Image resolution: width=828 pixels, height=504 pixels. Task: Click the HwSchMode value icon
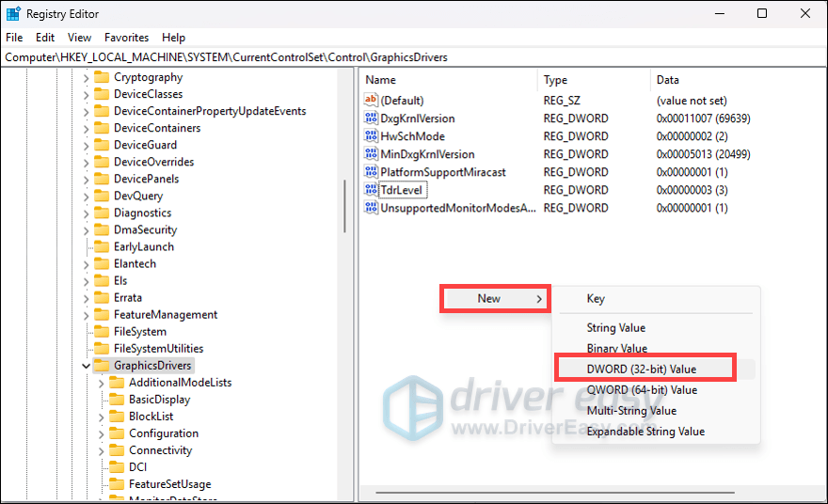tap(371, 136)
